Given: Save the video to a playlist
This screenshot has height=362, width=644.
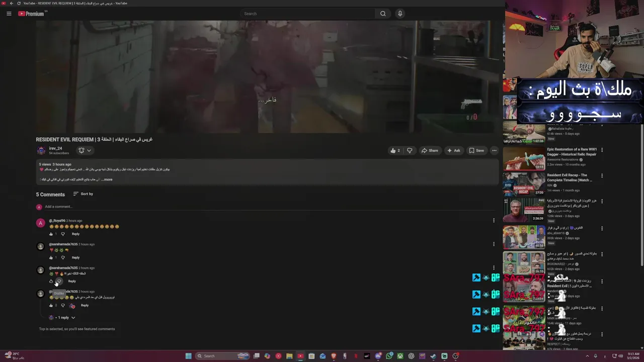Looking at the screenshot, I should [x=476, y=150].
